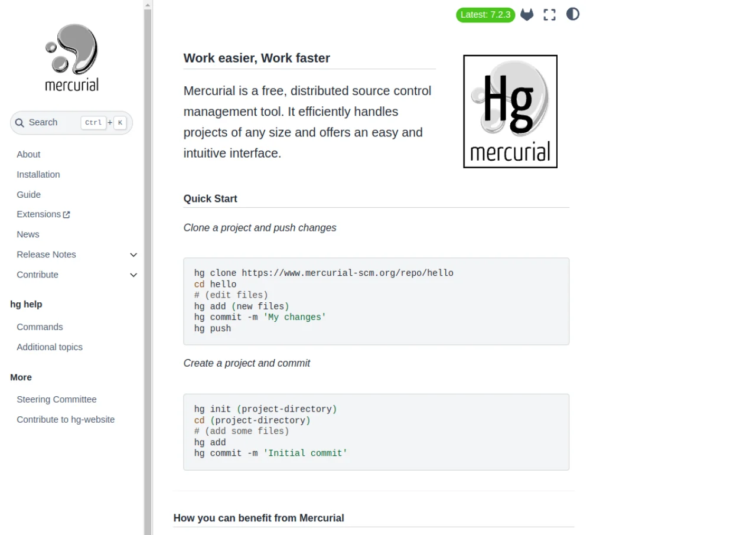Click the magnifier icon in the search box
Image resolution: width=756 pixels, height=535 pixels.
coord(19,123)
